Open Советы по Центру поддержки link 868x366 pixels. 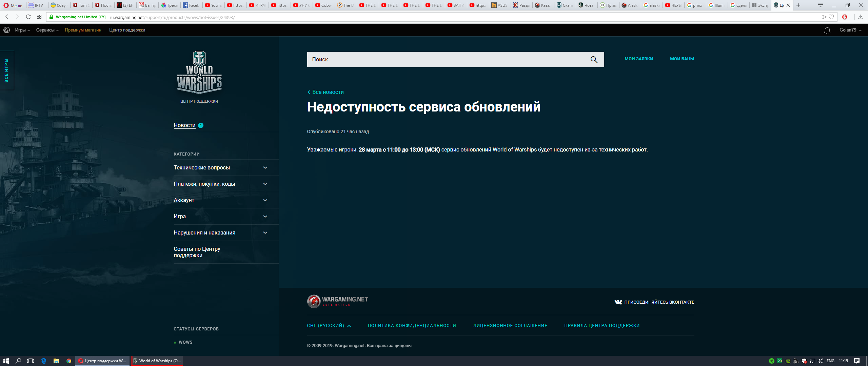click(x=197, y=252)
